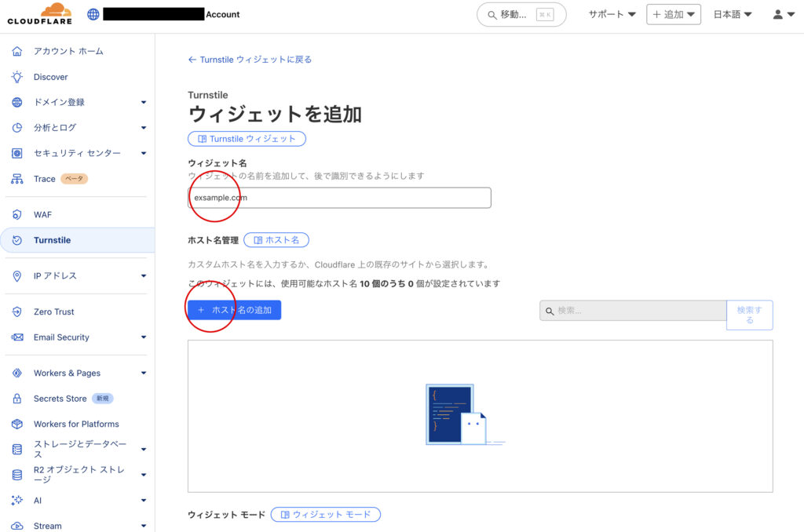804x532 pixels.
Task: Click the AI sparkle icon
Action: pos(17,501)
